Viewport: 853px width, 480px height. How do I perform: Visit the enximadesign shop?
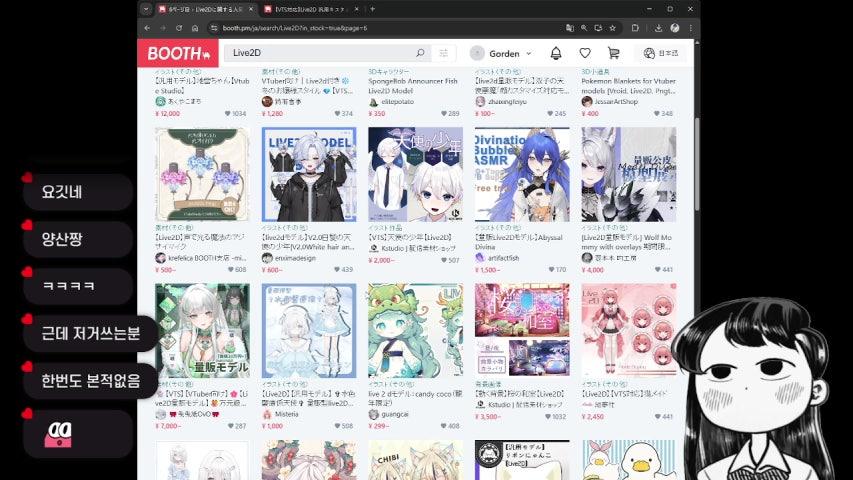[295, 258]
